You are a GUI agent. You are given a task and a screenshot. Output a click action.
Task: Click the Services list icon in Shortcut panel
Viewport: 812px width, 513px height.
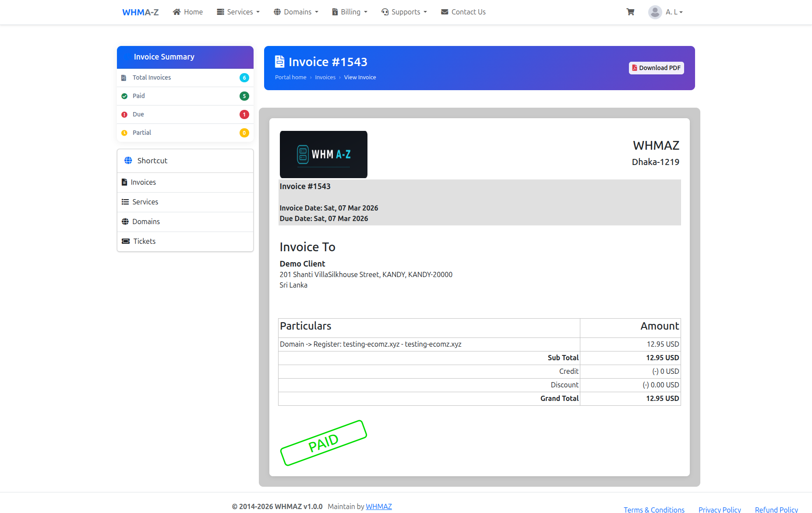click(x=125, y=202)
